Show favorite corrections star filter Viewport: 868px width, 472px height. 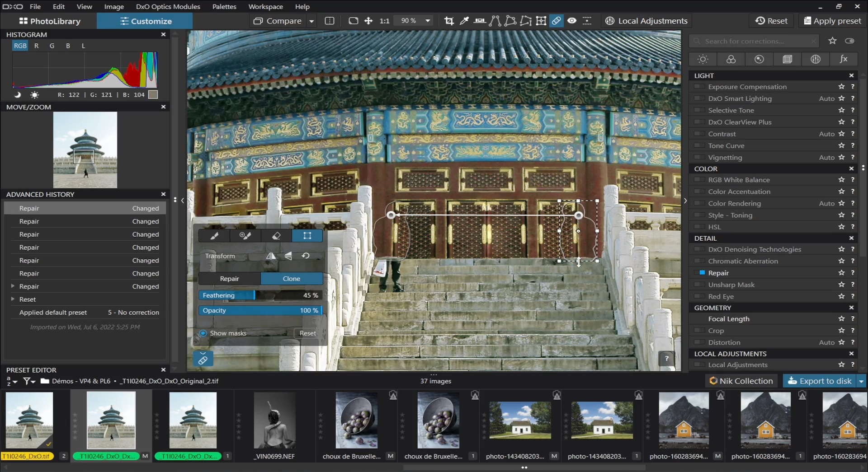(832, 41)
